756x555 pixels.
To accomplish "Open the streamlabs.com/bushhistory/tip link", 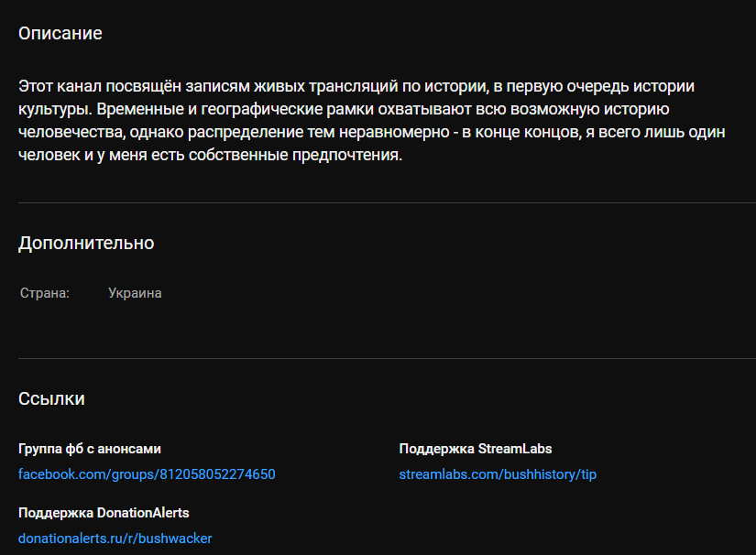I will tap(498, 474).
